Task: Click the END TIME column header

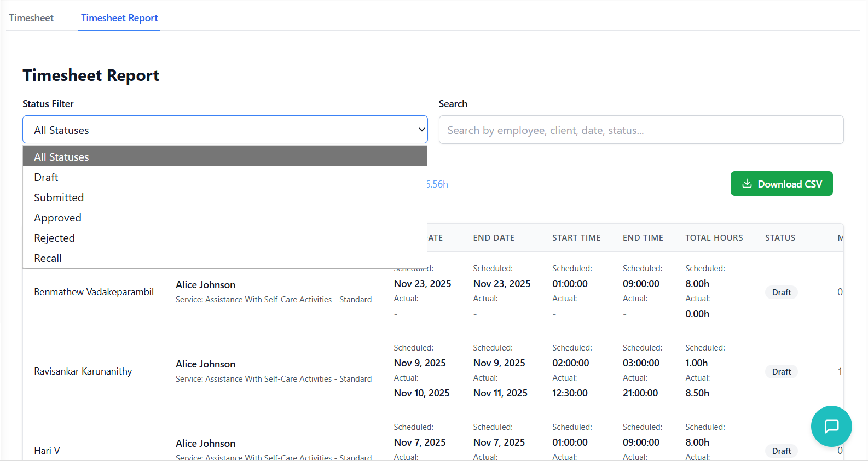Action: [x=643, y=238]
